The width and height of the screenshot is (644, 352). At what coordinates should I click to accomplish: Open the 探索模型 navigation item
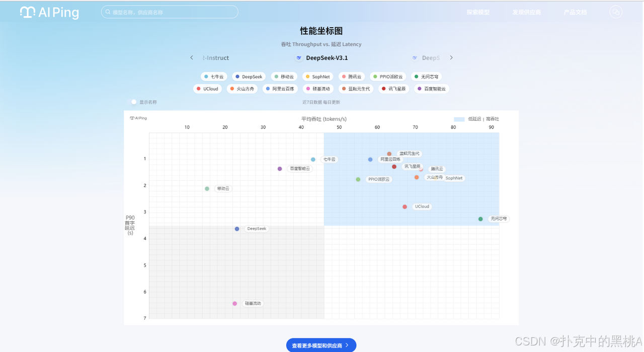pos(478,12)
